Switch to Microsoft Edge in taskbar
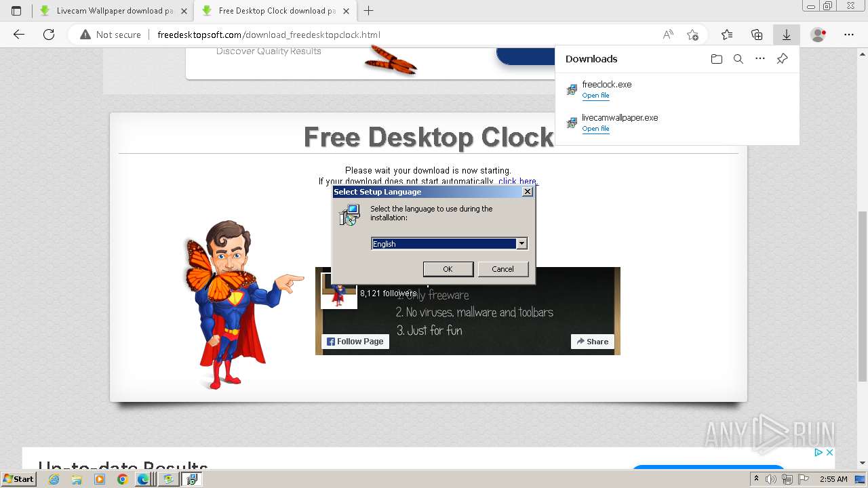 click(144, 479)
